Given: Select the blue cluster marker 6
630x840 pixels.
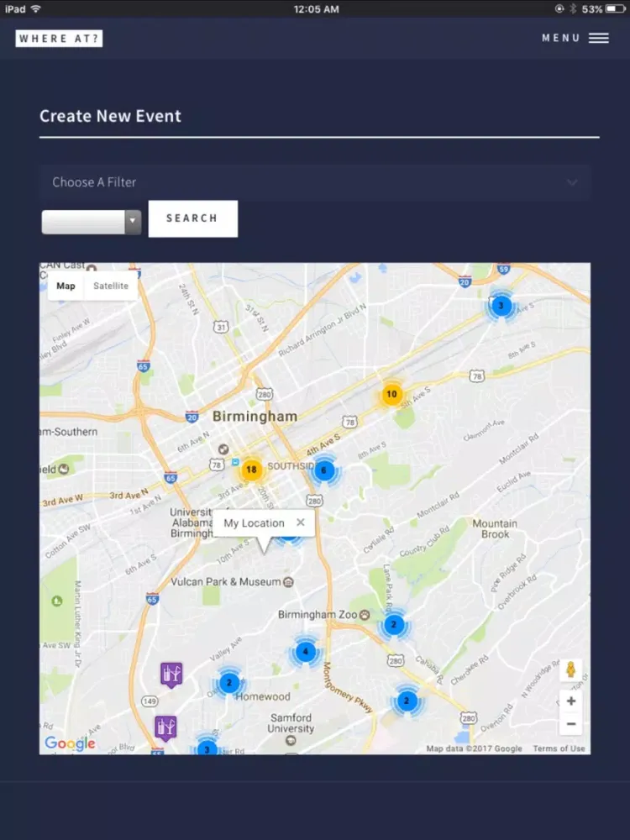Looking at the screenshot, I should pos(323,470).
